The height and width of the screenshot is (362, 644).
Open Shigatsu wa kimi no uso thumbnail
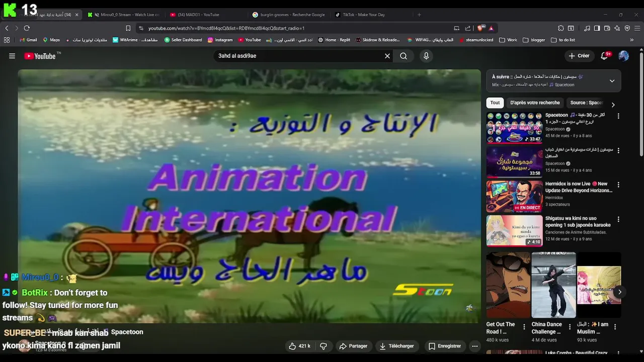[x=514, y=231]
